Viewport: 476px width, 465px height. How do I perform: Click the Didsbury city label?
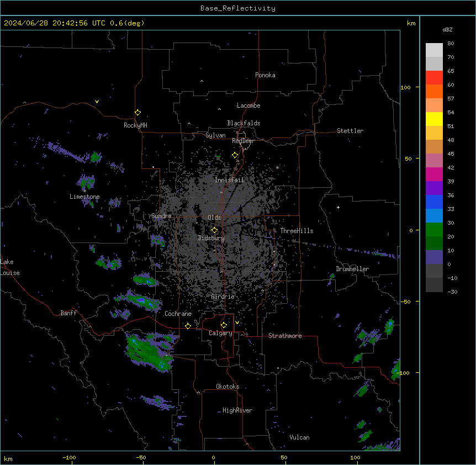point(211,238)
